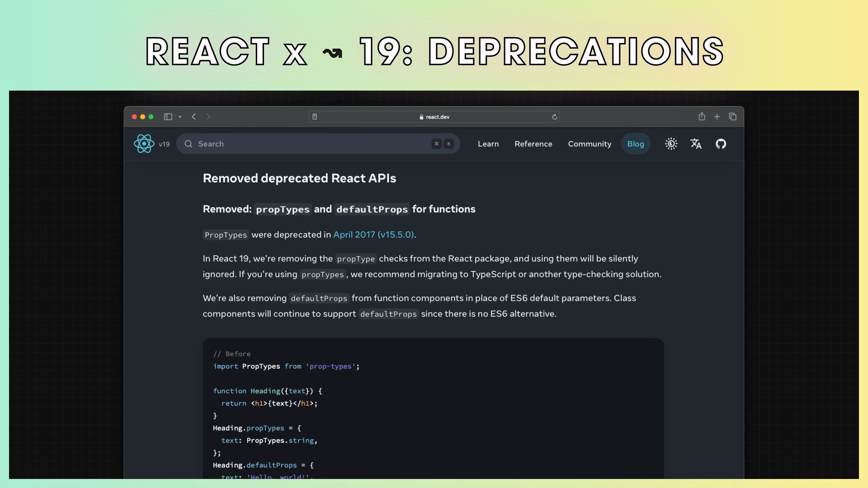
Task: Click the Safari sidebar toggle icon
Action: pyautogui.click(x=168, y=117)
